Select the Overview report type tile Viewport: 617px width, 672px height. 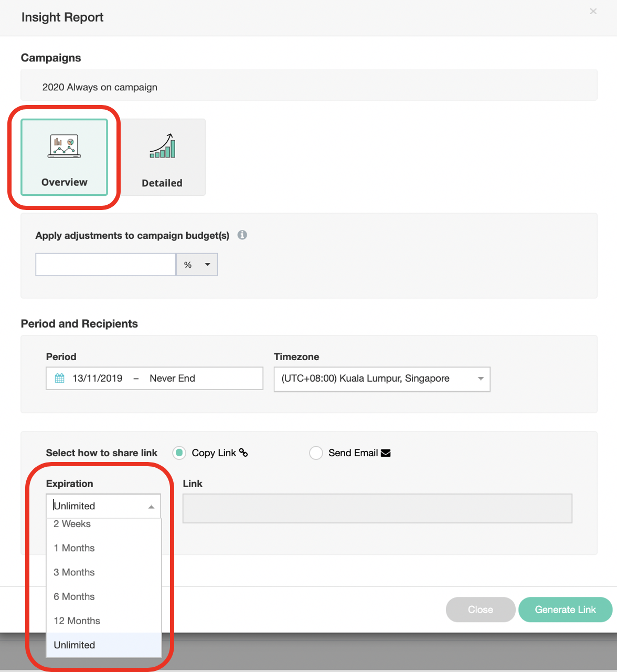tap(65, 157)
